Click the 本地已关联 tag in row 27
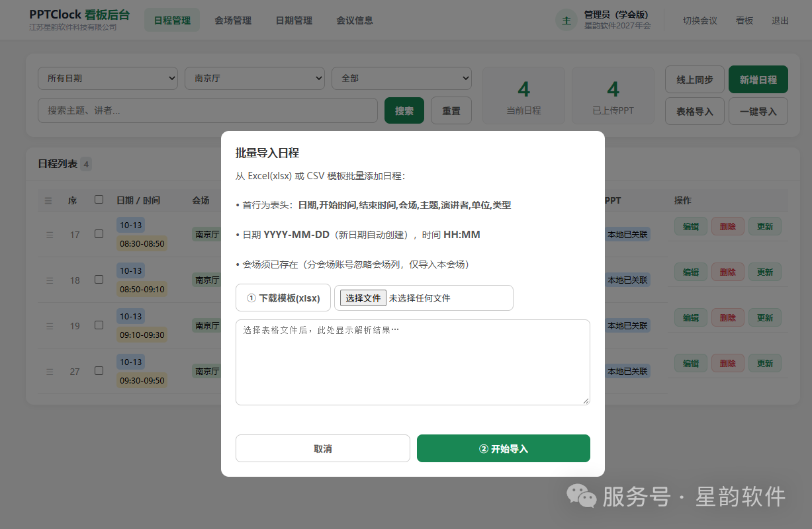The width and height of the screenshot is (812, 529). (627, 371)
